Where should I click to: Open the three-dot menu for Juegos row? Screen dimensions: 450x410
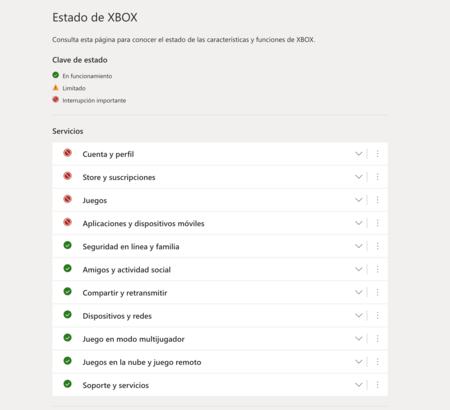(x=377, y=200)
